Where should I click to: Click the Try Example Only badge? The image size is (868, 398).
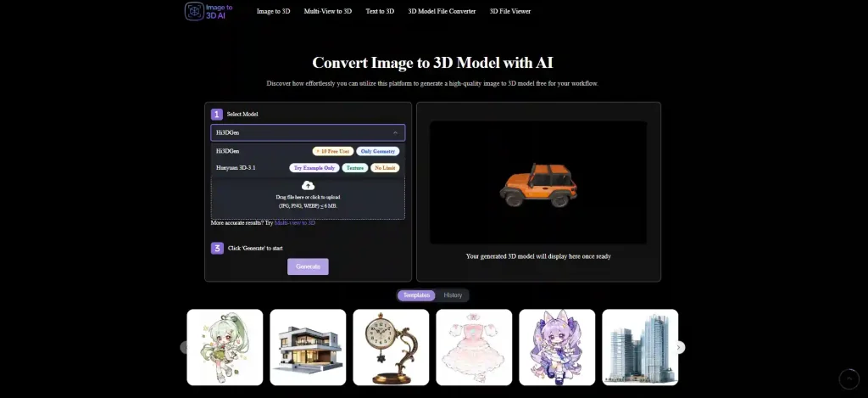pos(314,168)
